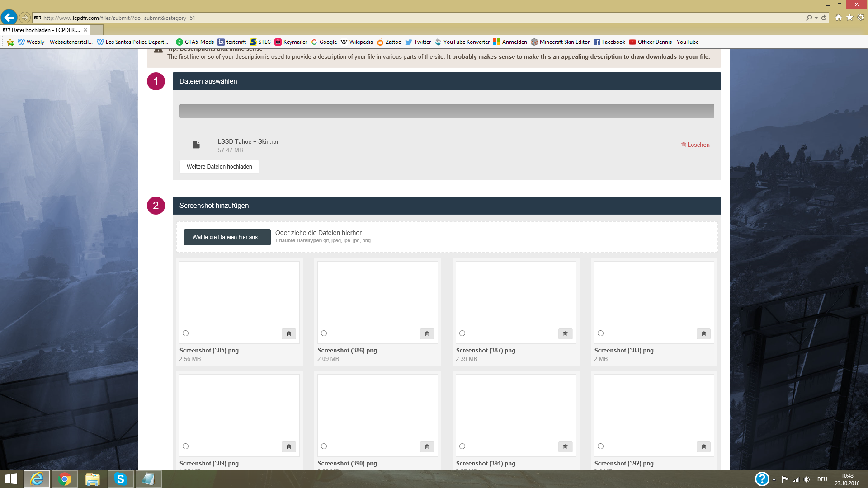The height and width of the screenshot is (488, 868).
Task: Open IE favorites star icon
Action: [x=849, y=18]
